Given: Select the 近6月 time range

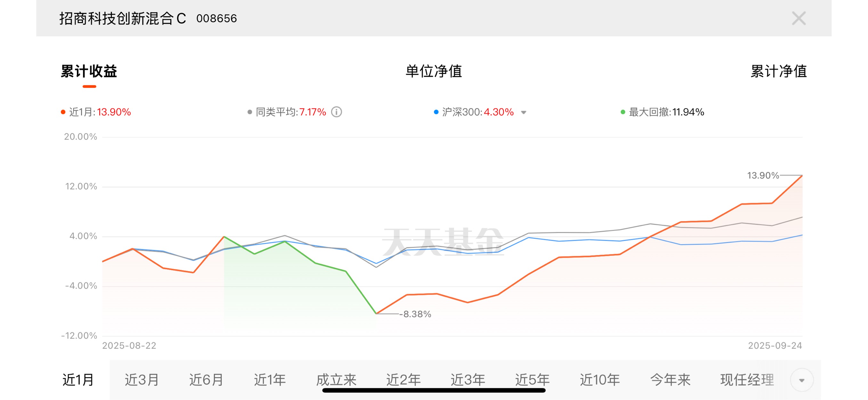Looking at the screenshot, I should click(206, 380).
